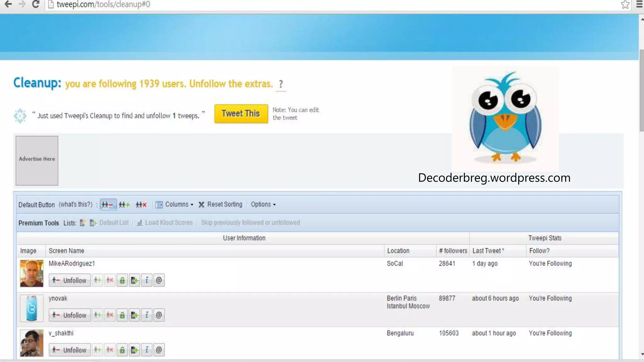Expand the Options dropdown menu
Viewport: 644px width, 362px height.
(x=263, y=205)
